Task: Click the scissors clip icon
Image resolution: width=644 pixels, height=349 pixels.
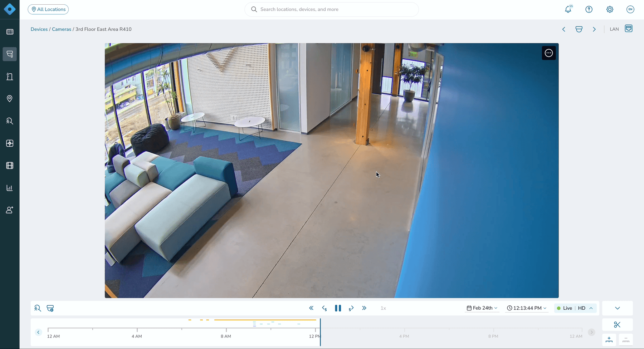Action: pos(617,325)
